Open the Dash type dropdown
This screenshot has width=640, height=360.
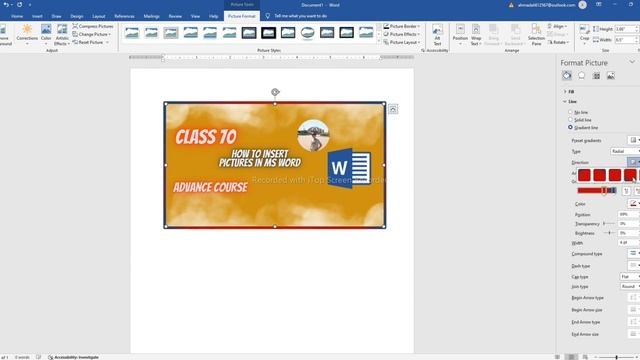(x=633, y=266)
